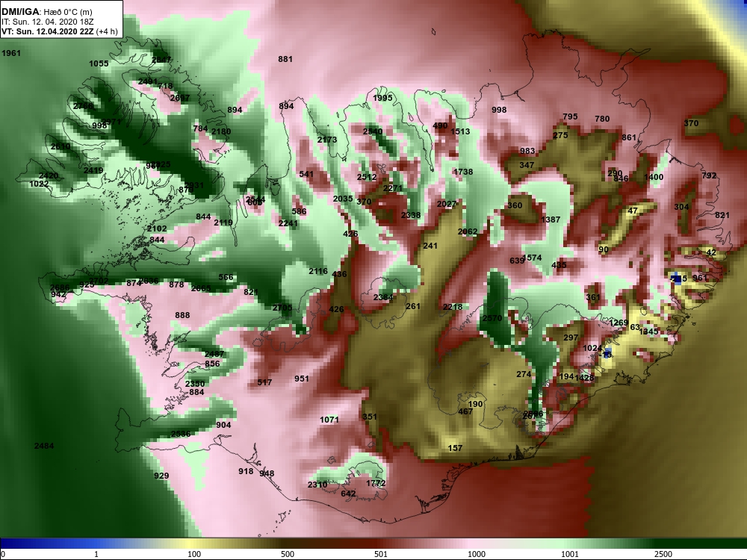The height and width of the screenshot is (560, 747).
Task: Click the map value '2180'
Action: pyautogui.click(x=221, y=132)
